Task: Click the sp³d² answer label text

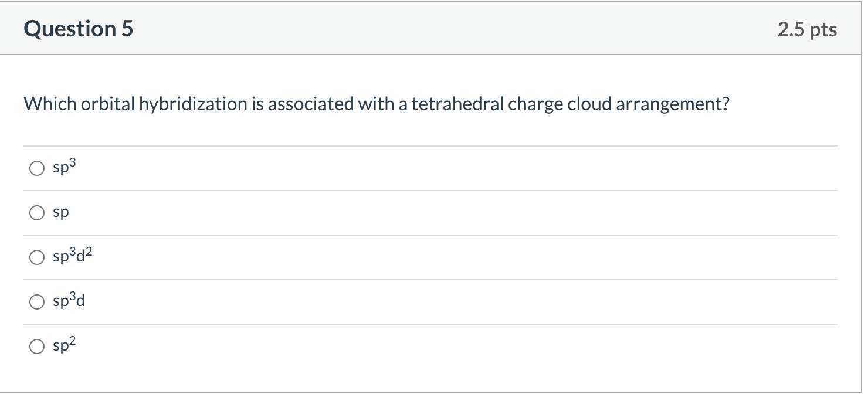Action: pyautogui.click(x=73, y=257)
